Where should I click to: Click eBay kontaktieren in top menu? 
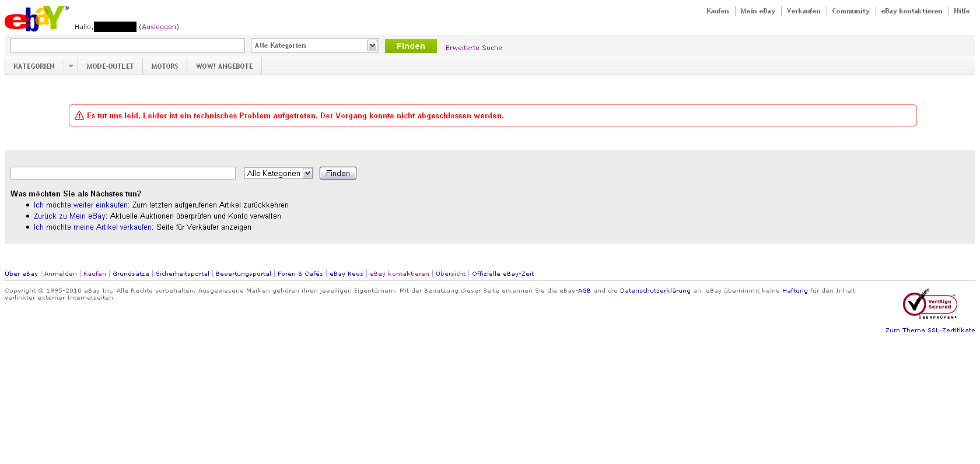(911, 11)
